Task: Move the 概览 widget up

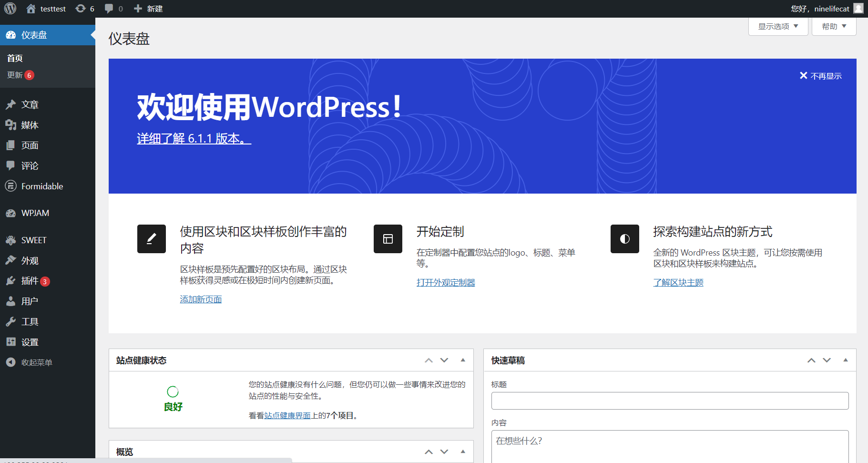Action: click(x=429, y=452)
